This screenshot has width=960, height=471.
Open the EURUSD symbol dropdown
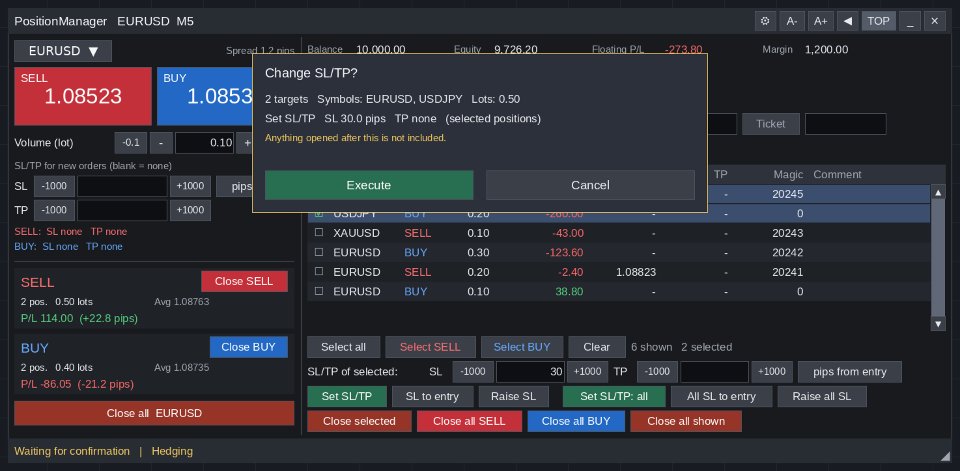[63, 51]
